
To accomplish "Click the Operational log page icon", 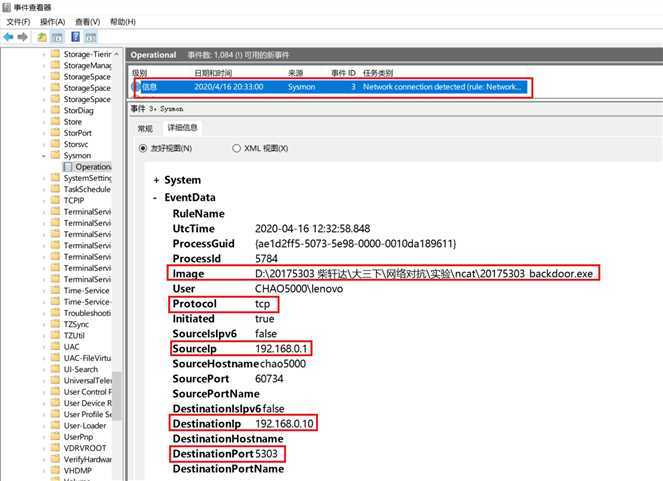I will [x=68, y=167].
